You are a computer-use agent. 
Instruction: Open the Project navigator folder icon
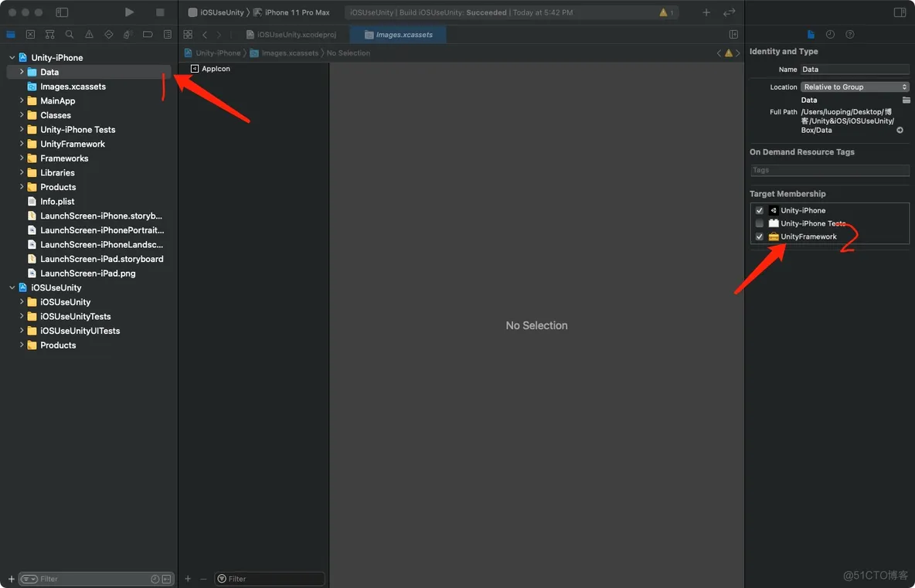[11, 35]
